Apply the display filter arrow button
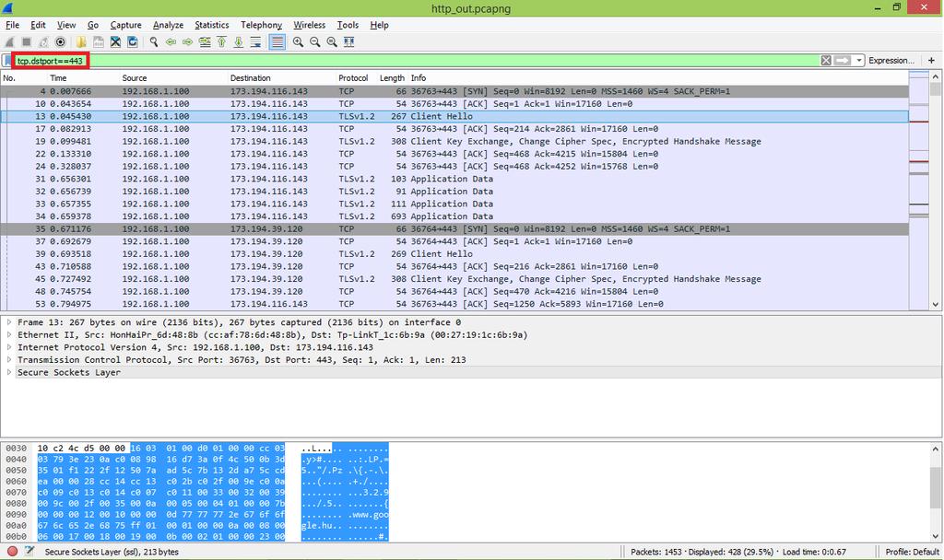The width and height of the screenshot is (944, 560). (x=843, y=60)
